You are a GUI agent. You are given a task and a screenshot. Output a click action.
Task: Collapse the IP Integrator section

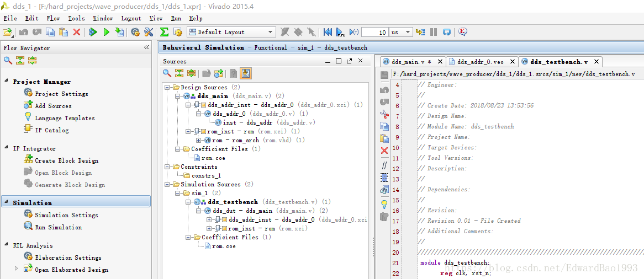click(x=7, y=148)
